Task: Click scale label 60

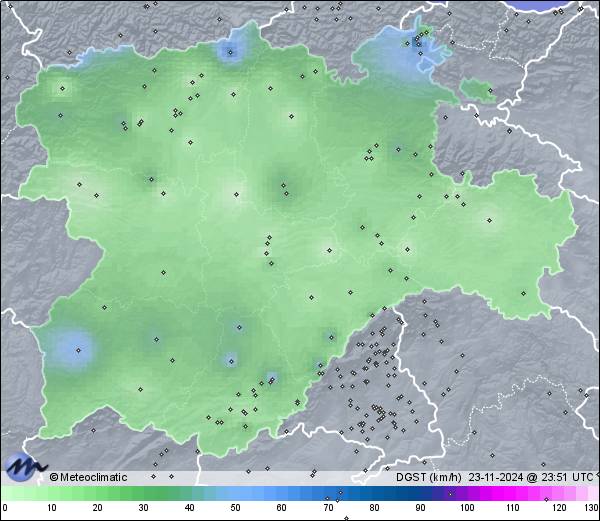Action: click(x=282, y=508)
